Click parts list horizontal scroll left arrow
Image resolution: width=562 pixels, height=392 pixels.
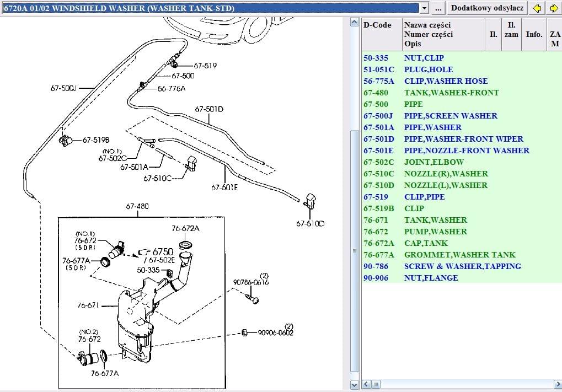[366, 384]
